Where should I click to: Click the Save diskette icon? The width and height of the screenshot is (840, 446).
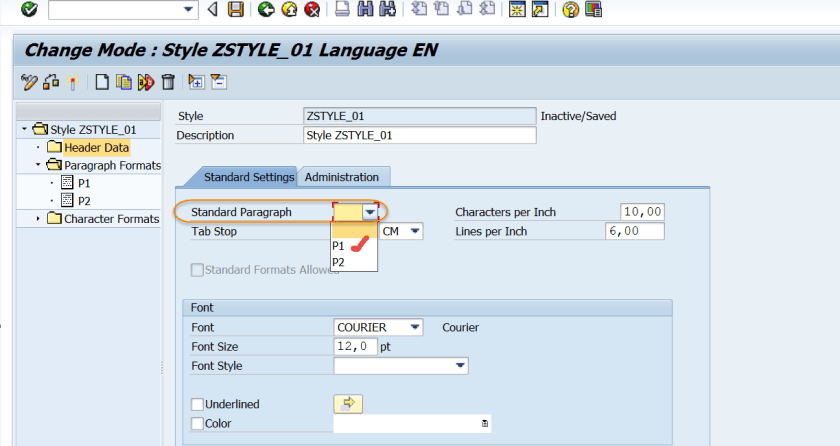tap(236, 10)
